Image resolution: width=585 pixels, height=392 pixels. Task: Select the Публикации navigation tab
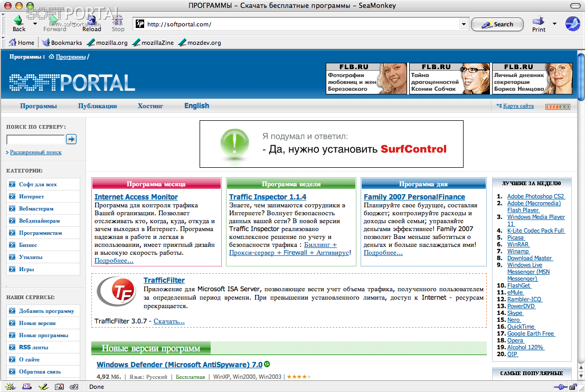click(x=97, y=106)
